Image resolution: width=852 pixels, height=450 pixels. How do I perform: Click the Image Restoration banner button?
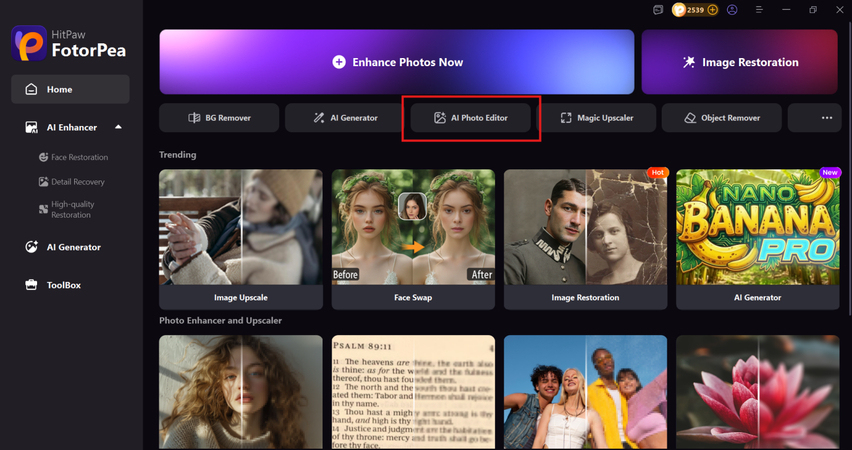click(x=740, y=62)
